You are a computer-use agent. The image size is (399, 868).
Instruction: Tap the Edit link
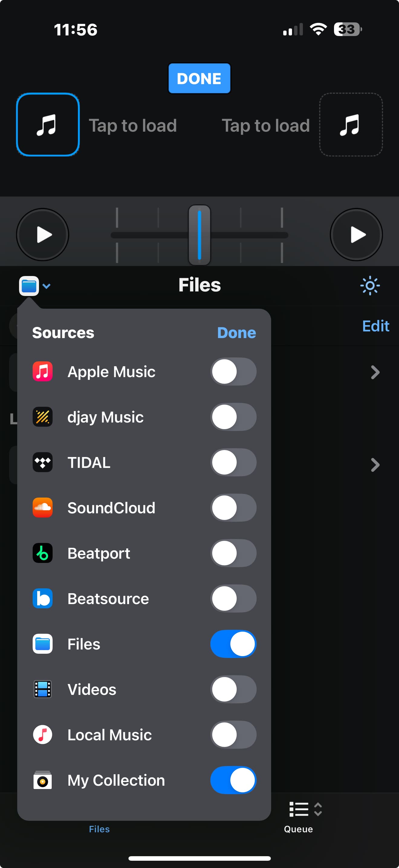coord(375,326)
